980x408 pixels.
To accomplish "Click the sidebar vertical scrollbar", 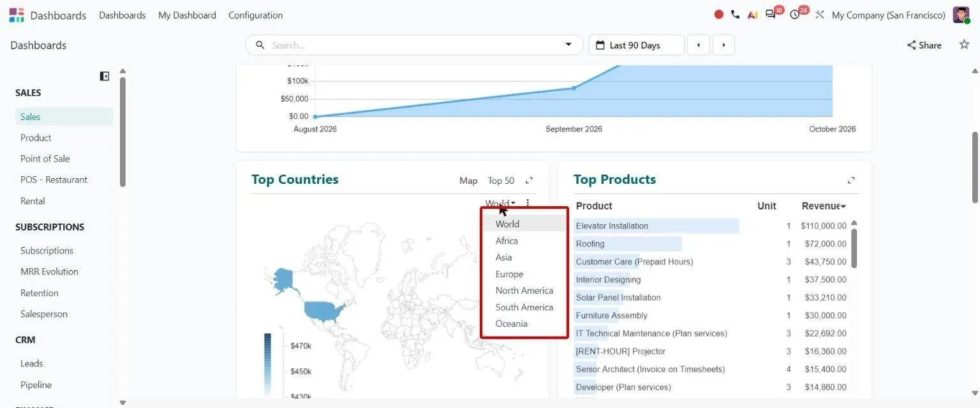I will coord(122,131).
